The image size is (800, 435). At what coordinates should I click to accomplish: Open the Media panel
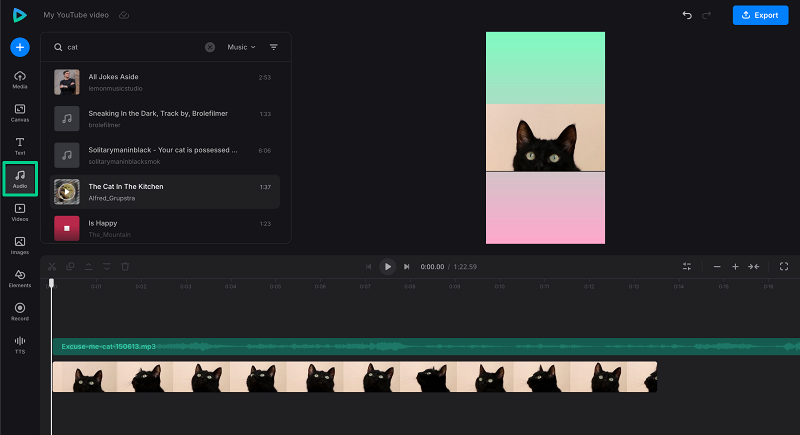click(20, 80)
